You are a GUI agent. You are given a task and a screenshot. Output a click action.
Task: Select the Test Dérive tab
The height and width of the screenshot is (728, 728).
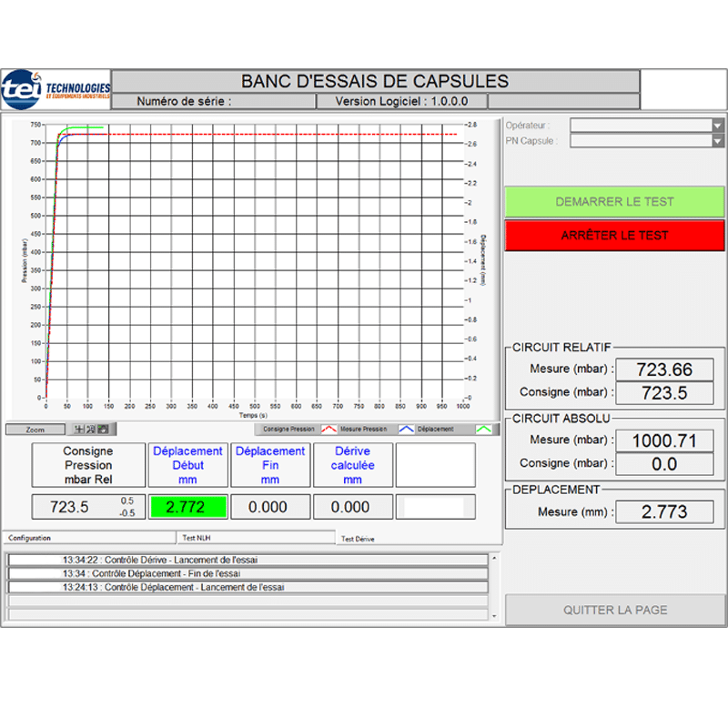point(358,539)
